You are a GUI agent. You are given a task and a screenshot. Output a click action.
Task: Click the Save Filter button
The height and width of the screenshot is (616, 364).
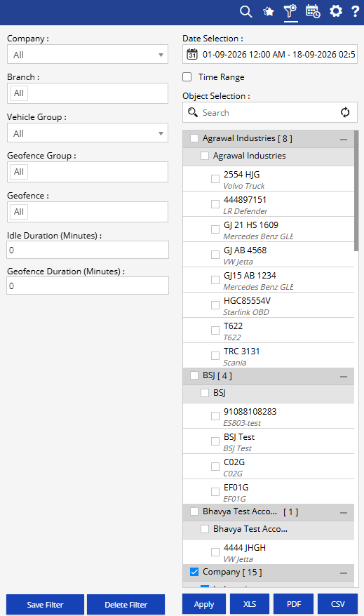45,605
